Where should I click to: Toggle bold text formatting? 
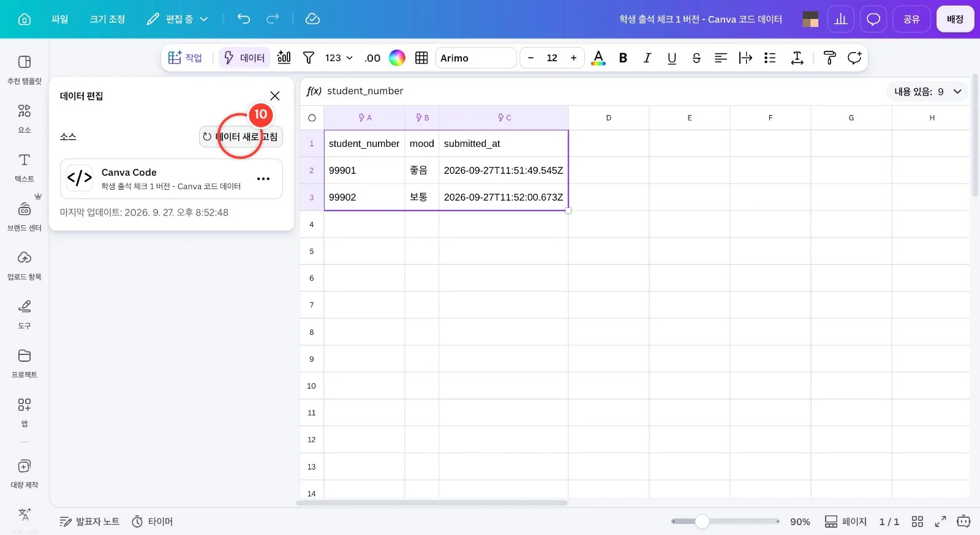point(623,58)
